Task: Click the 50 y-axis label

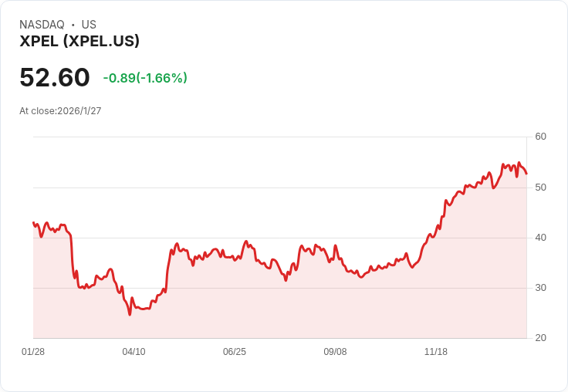Action: pos(540,188)
